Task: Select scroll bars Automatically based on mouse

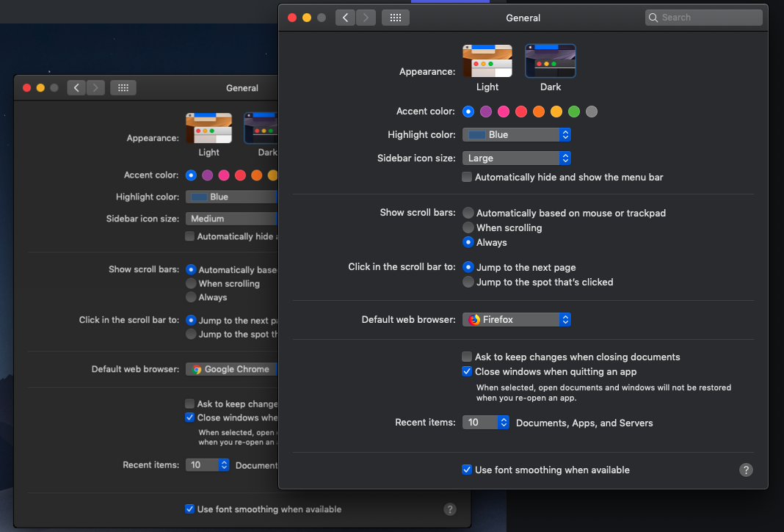Action: point(468,213)
